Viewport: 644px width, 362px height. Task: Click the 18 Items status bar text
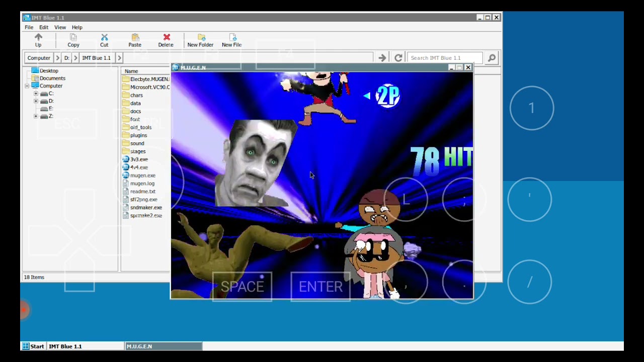[x=34, y=277]
